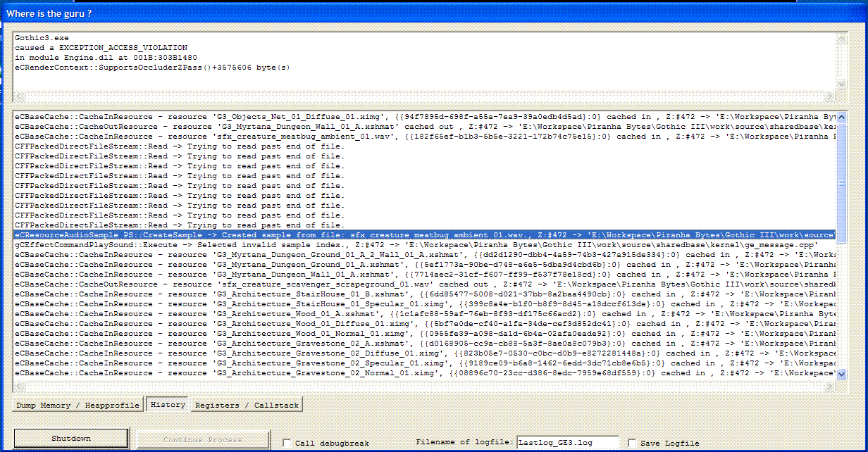Click the Engine.dll module address line

pyautogui.click(x=106, y=58)
